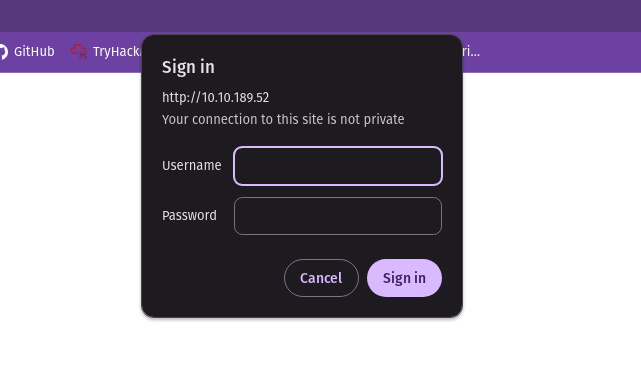Viewport: 641px width, 376px height.
Task: Focus the Username input field
Action: 338,166
